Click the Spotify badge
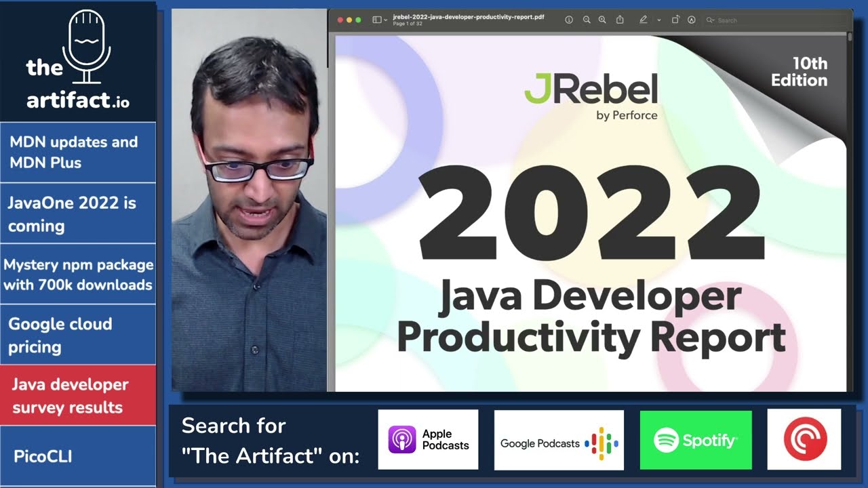The image size is (868, 488). [x=696, y=441]
